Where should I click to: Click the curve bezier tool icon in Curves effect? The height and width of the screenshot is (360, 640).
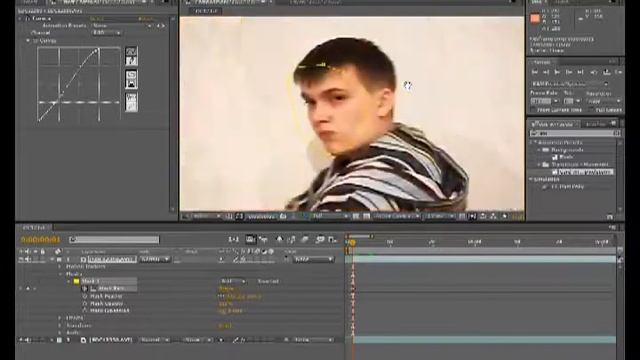coord(131,52)
